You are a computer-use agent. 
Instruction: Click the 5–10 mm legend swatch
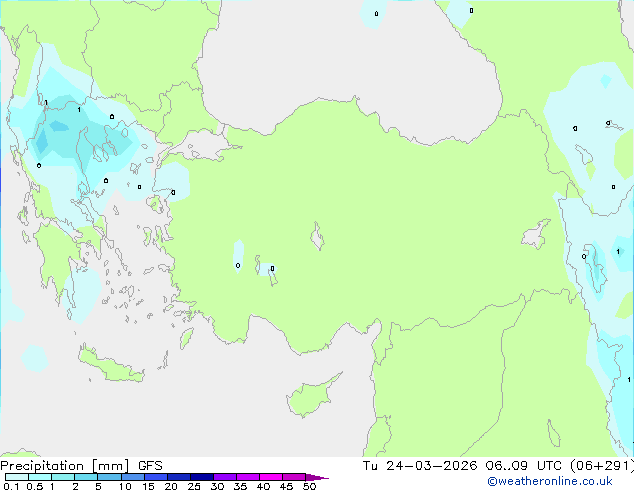(x=109, y=477)
